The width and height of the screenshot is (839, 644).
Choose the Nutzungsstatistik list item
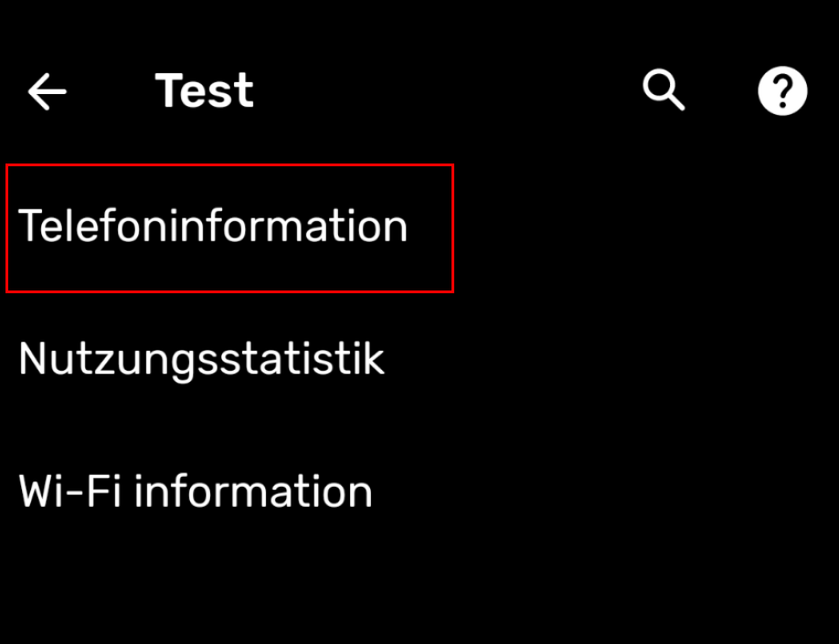coord(419,359)
